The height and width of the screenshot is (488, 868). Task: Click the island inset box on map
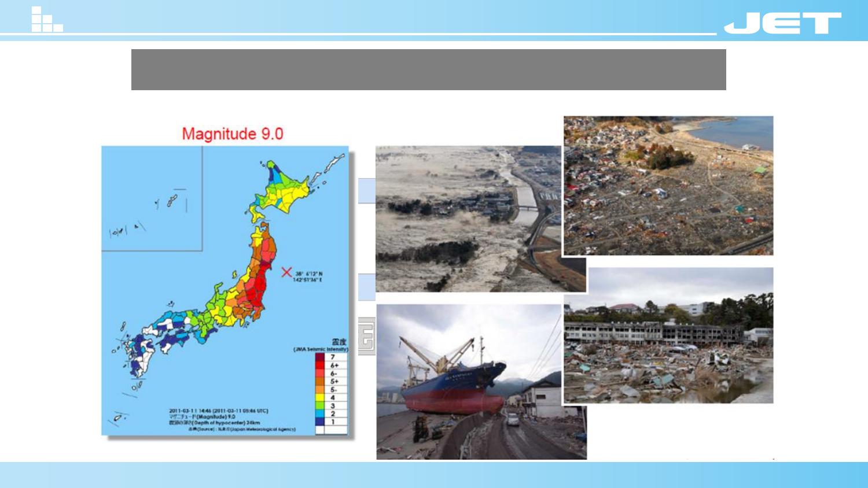point(152,198)
